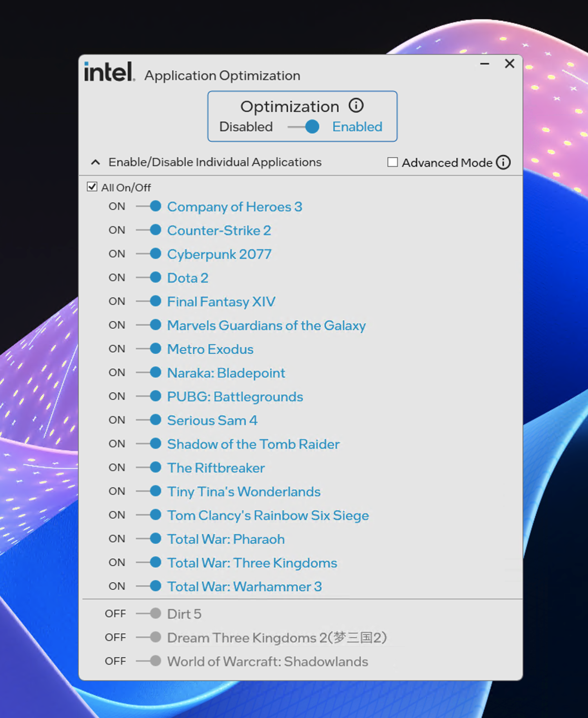Image resolution: width=588 pixels, height=718 pixels.
Task: Turn on the Dream Three Kingdoms 2 switch
Action: point(149,637)
